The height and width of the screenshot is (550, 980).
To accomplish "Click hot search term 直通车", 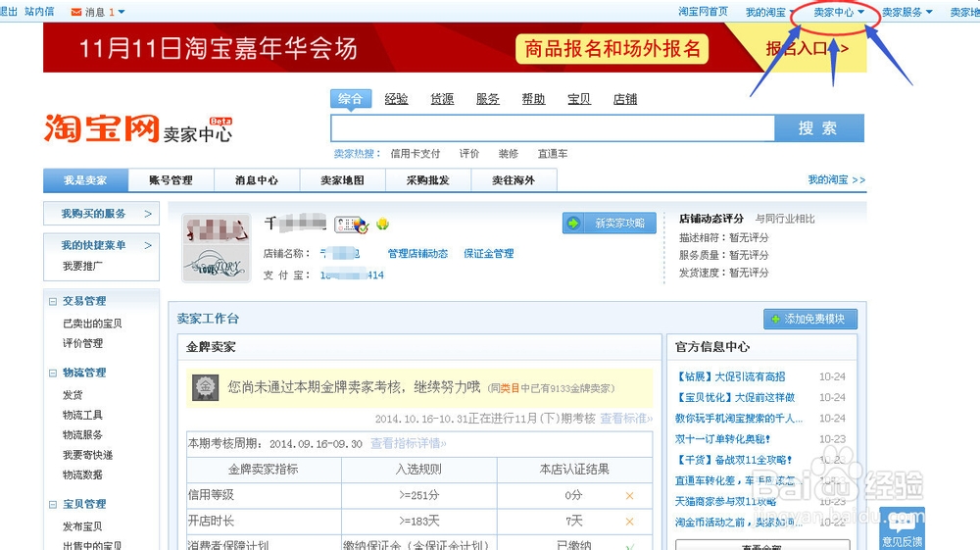I will pos(553,154).
